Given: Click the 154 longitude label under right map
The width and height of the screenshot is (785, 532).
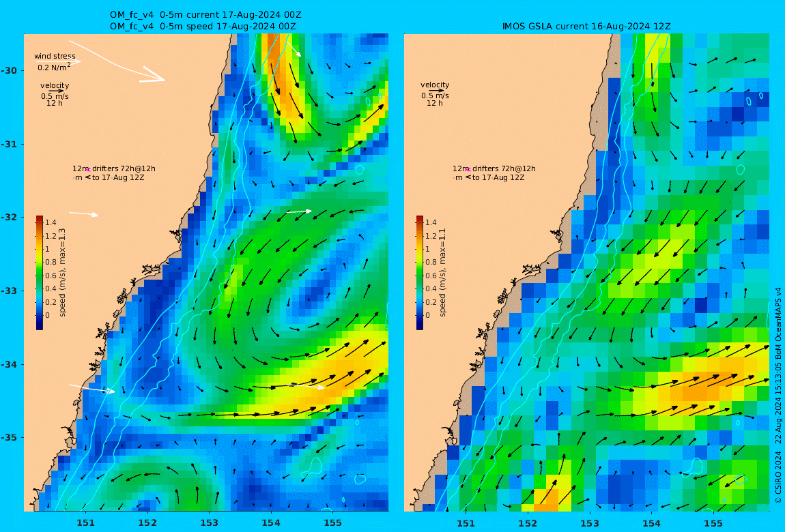Looking at the screenshot, I should (x=651, y=523).
